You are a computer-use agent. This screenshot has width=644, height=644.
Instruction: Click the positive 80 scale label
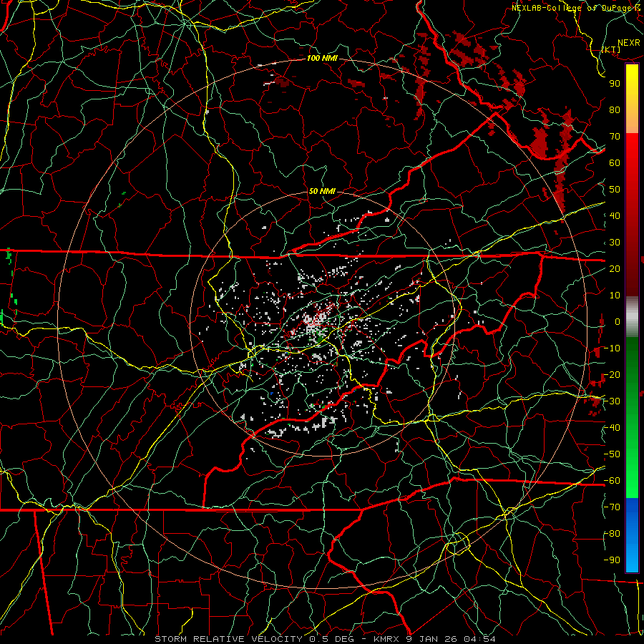coord(615,109)
